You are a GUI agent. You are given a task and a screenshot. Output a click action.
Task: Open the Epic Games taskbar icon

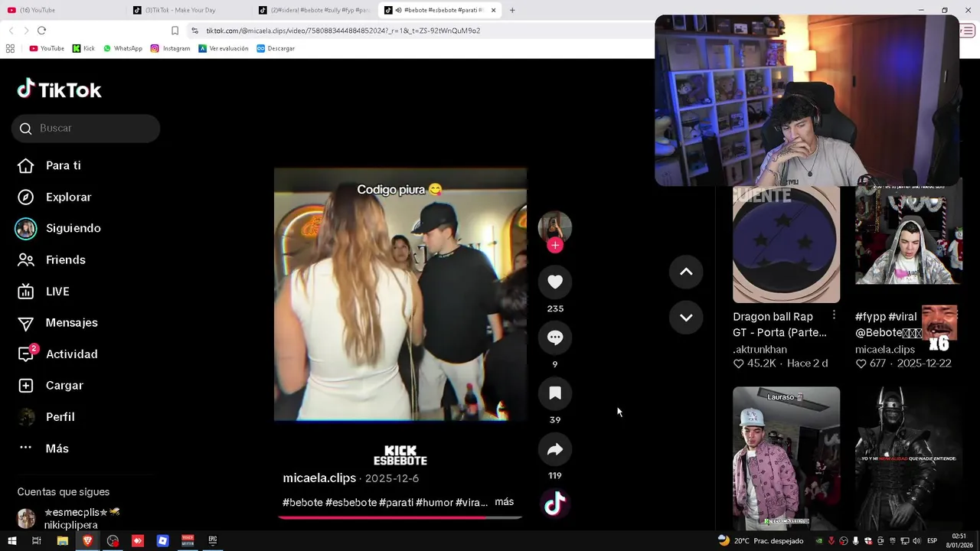[x=213, y=540]
